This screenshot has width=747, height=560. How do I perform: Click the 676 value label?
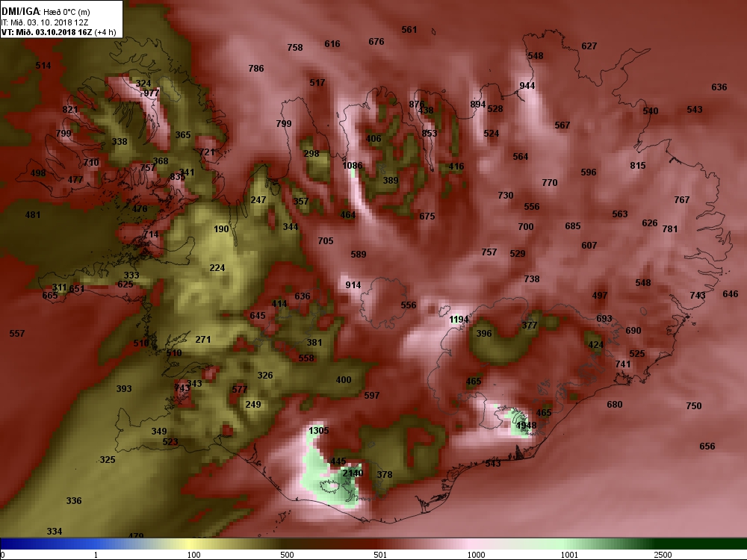point(376,41)
